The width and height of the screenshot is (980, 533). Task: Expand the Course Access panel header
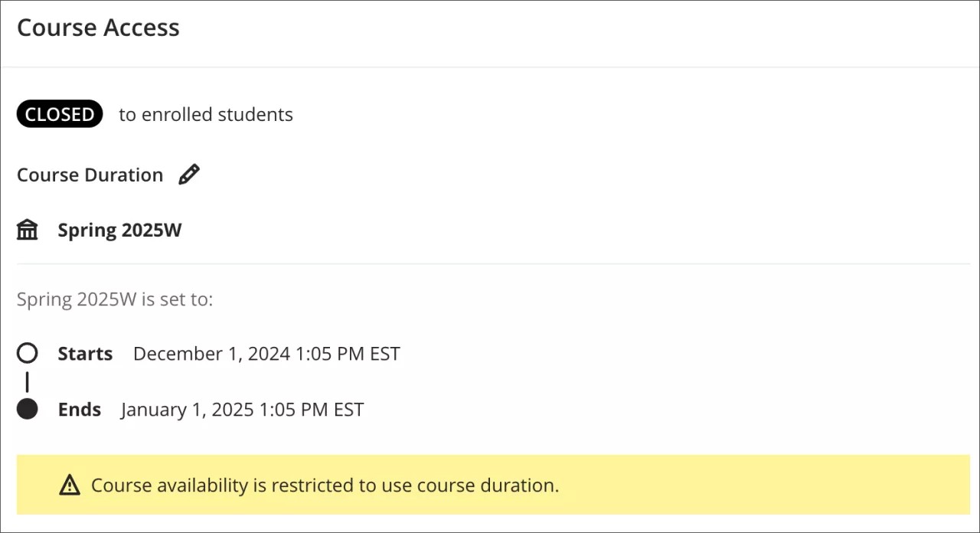[x=98, y=28]
